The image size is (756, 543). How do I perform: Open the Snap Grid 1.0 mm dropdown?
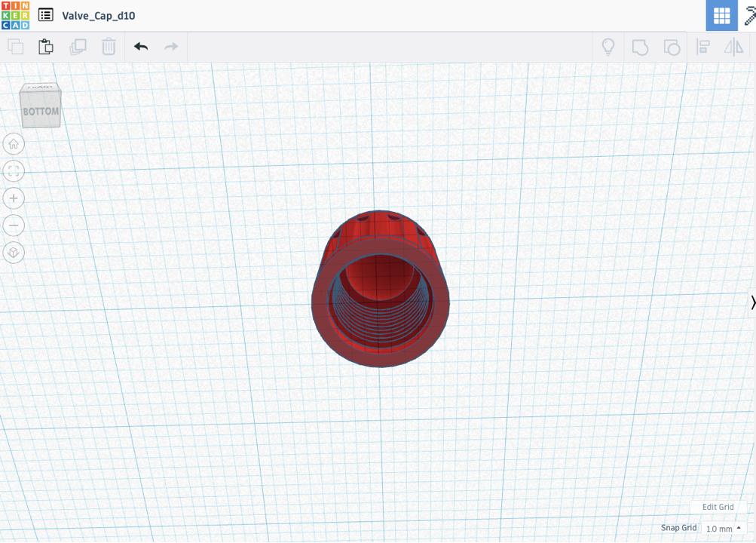coord(724,529)
